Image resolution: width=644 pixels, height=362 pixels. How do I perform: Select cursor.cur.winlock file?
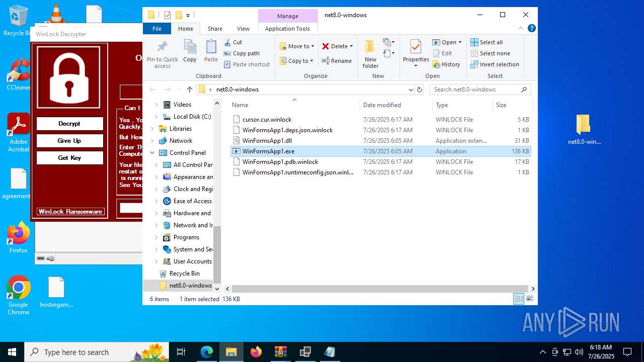[x=381, y=120]
